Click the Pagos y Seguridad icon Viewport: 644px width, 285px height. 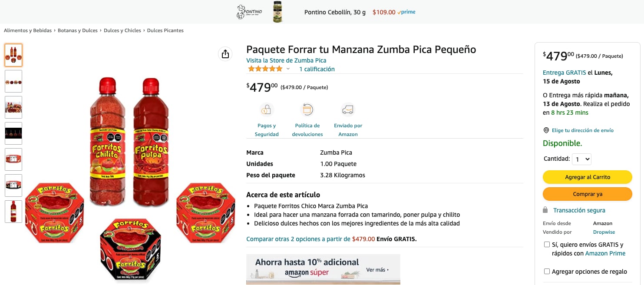[x=266, y=109]
